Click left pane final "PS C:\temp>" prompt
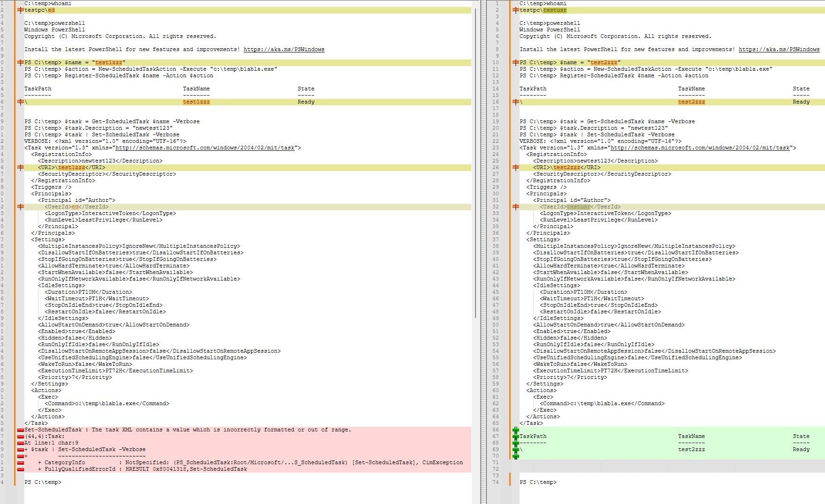The image size is (825, 504). pos(43,482)
